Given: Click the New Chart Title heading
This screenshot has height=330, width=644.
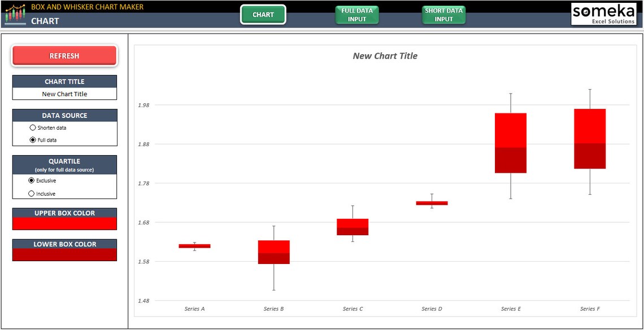Looking at the screenshot, I should pos(385,56).
